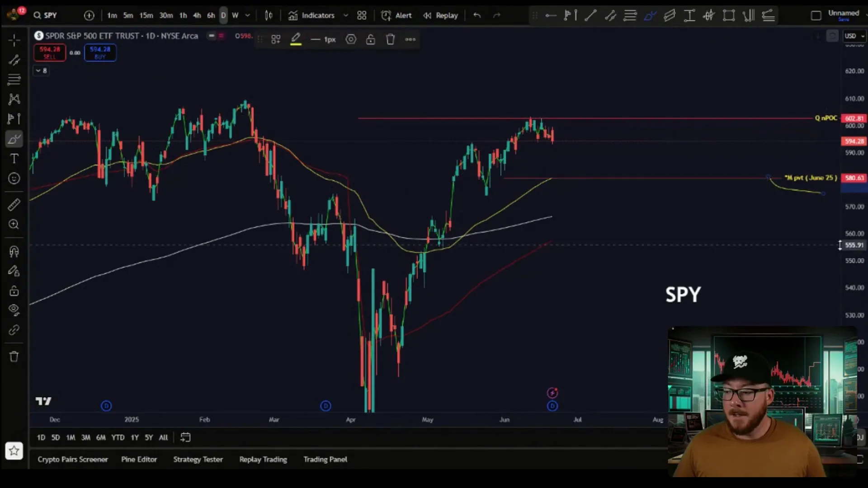Select the crosshair cursor tool
868x488 pixels.
pos(14,40)
